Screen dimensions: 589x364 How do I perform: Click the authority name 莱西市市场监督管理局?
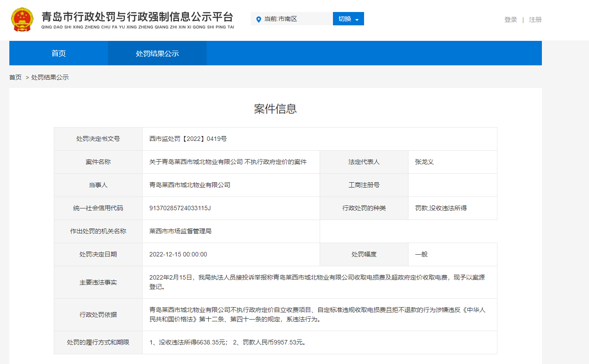pyautogui.click(x=180, y=231)
